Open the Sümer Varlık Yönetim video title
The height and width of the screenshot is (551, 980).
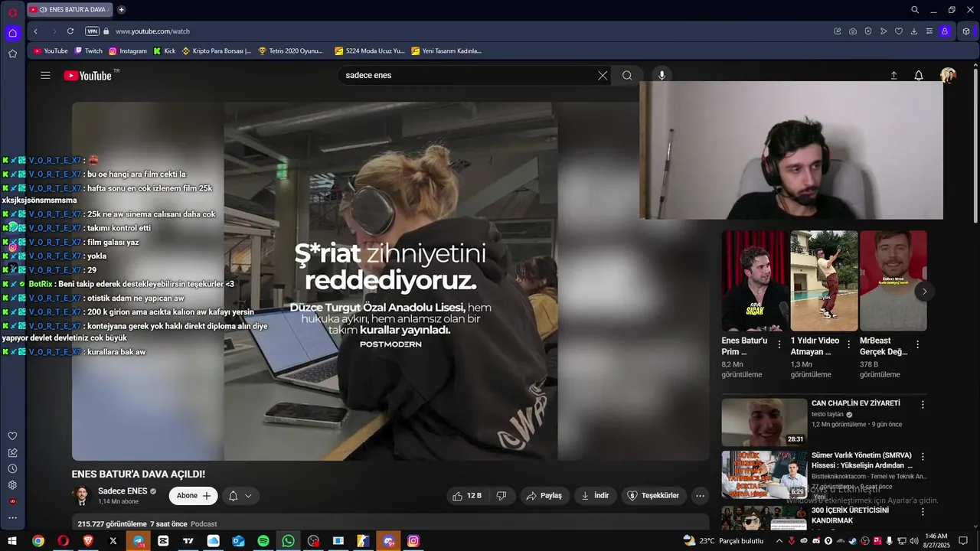(x=861, y=460)
